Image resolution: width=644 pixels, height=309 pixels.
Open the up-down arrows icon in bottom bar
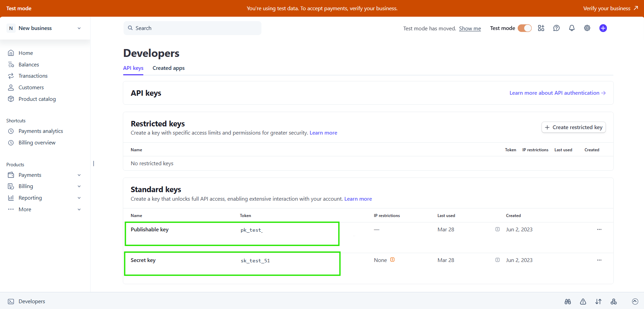(x=598, y=302)
